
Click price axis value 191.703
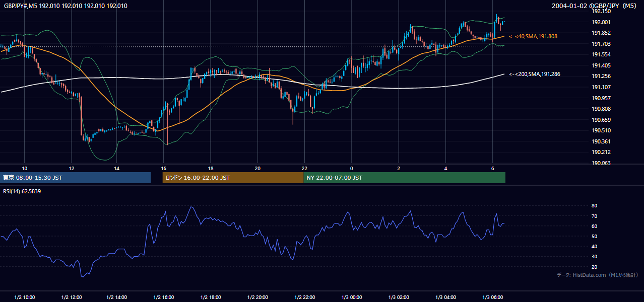(601, 44)
